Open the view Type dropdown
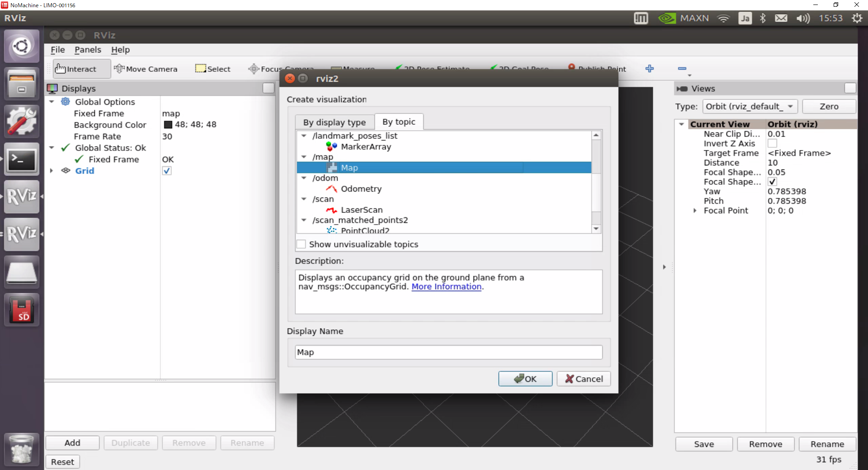This screenshot has height=470, width=868. [x=750, y=107]
